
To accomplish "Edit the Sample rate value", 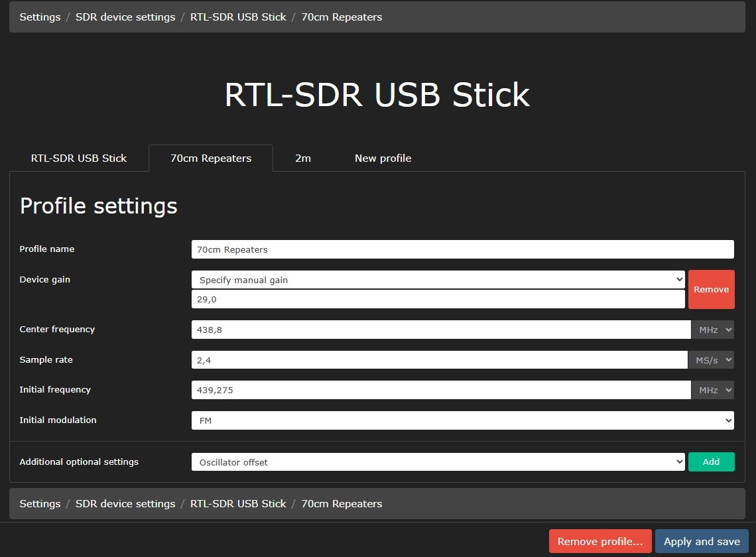I will pyautogui.click(x=439, y=360).
